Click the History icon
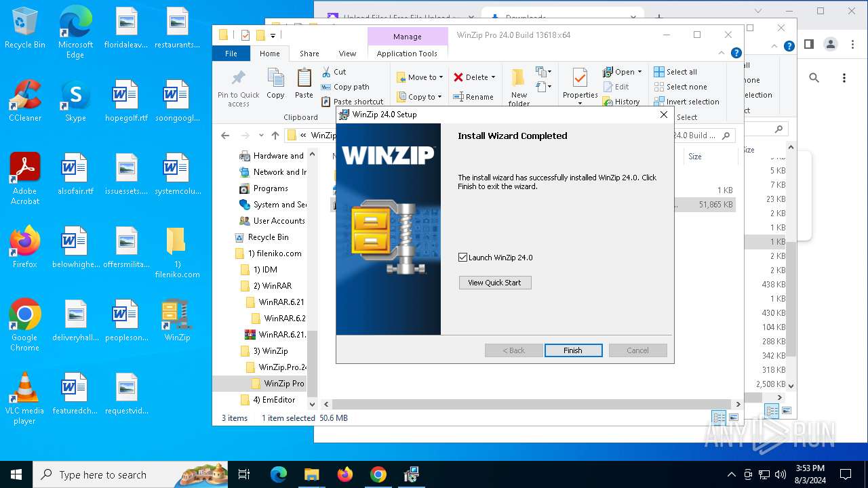The width and height of the screenshot is (868, 488). pos(608,102)
